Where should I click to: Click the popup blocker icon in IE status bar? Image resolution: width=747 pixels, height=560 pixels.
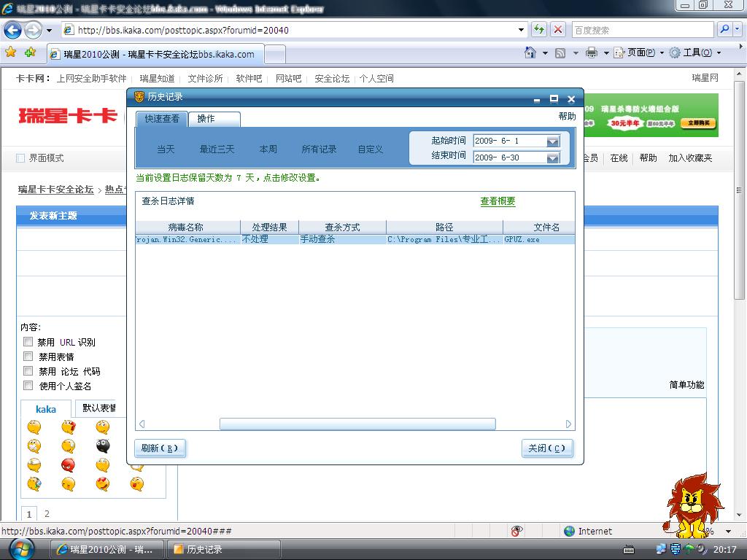coord(516,531)
